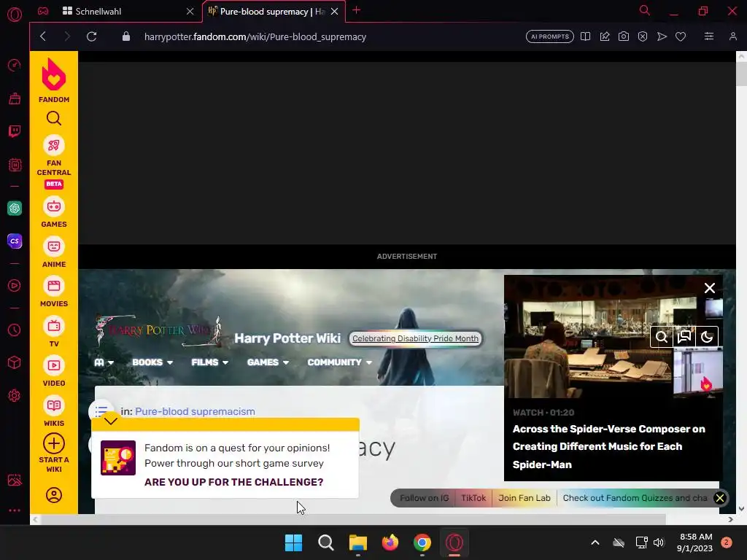Toggle wiki dark mode moon icon

[x=707, y=337]
